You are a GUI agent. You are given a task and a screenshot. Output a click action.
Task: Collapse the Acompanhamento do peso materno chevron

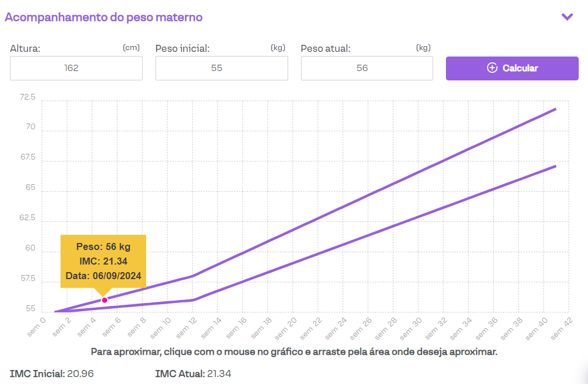(x=567, y=17)
